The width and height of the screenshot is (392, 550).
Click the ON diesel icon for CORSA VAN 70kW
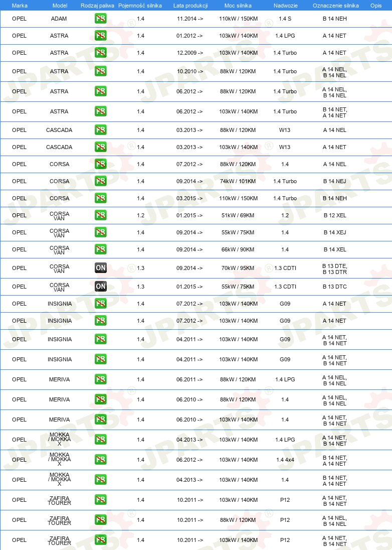click(101, 268)
